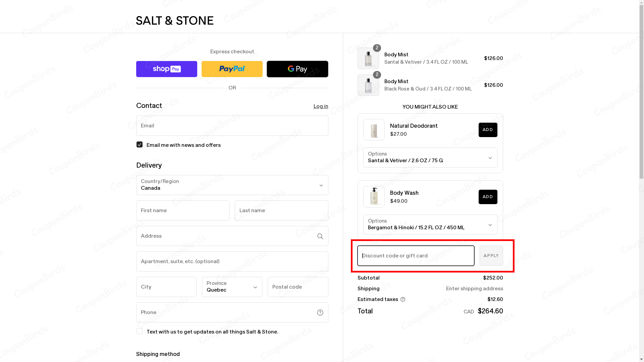Click the Black Rose & Oud mist thumbnail
Viewport: 644px width, 362px height.
coord(368,85)
